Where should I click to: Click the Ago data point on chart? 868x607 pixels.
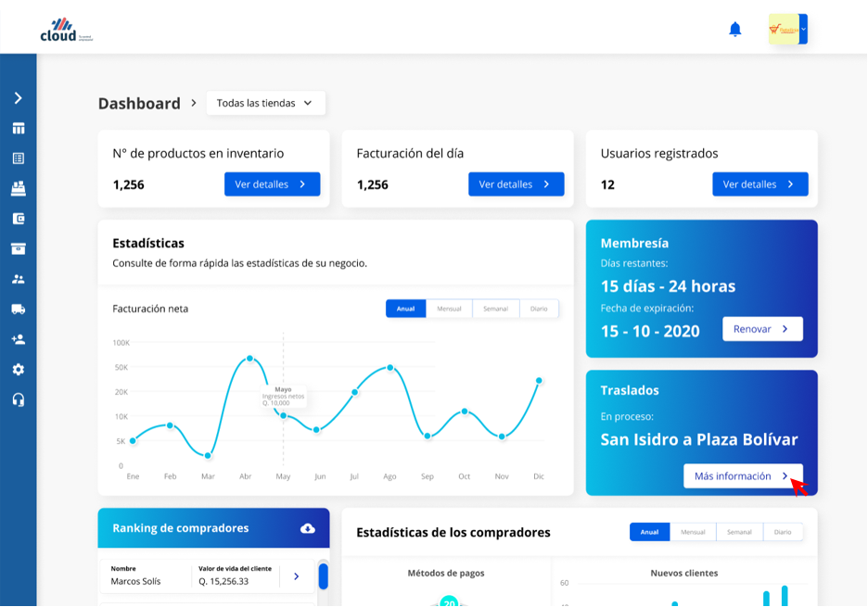point(390,367)
